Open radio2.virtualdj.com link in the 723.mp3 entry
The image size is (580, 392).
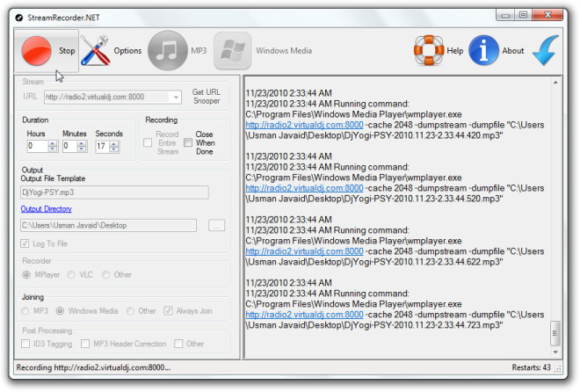304,315
